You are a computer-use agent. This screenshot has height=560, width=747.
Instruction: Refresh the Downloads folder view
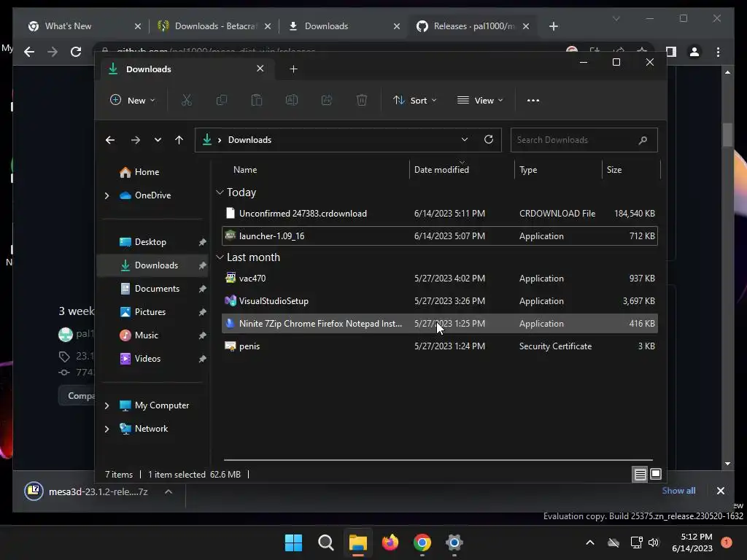click(x=488, y=139)
